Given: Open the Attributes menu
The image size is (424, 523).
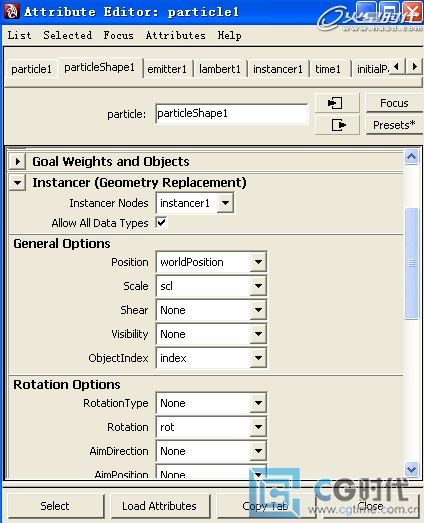Looking at the screenshot, I should [175, 35].
